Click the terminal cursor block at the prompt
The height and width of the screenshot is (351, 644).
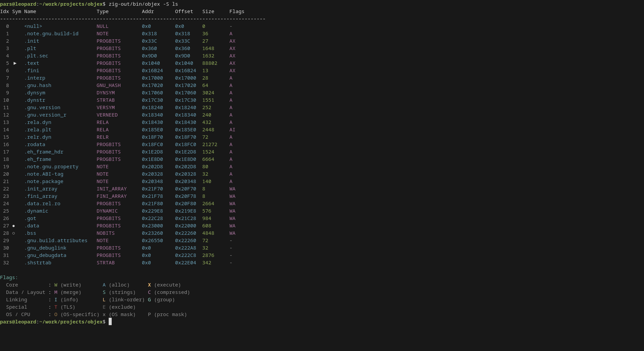[x=110, y=322]
